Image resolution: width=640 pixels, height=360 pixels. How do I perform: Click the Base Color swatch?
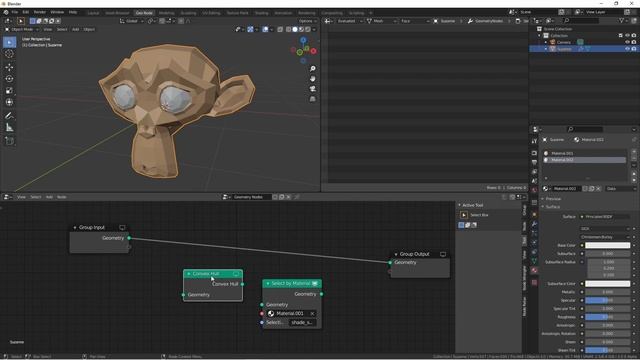[607, 245]
